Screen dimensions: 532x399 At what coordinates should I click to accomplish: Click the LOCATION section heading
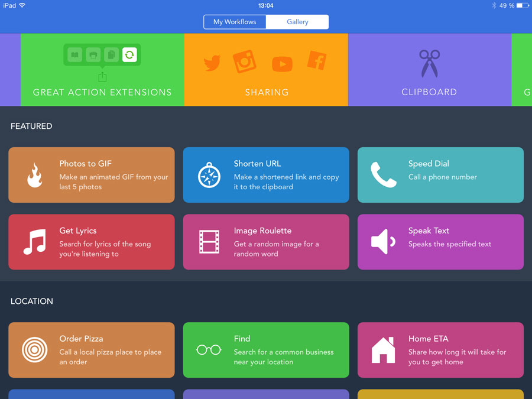(31, 301)
